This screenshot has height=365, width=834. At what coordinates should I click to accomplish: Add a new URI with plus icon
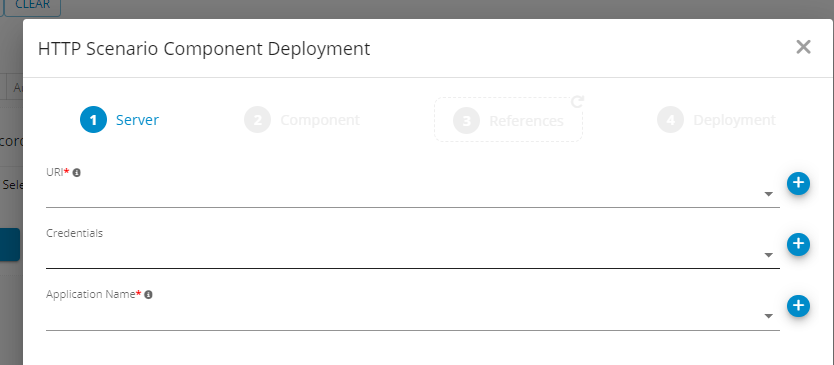tap(798, 183)
